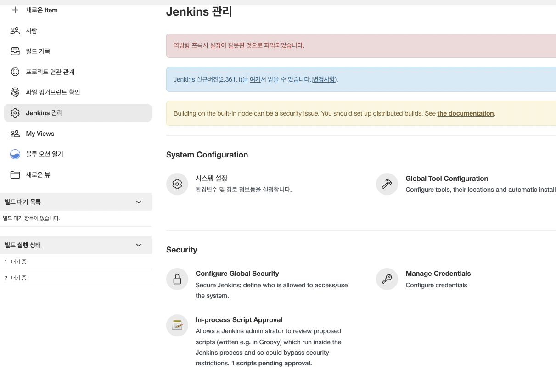Screen dimensions: 556x392
Task: Click the key icon for Manage Credentials
Action: 387,279
